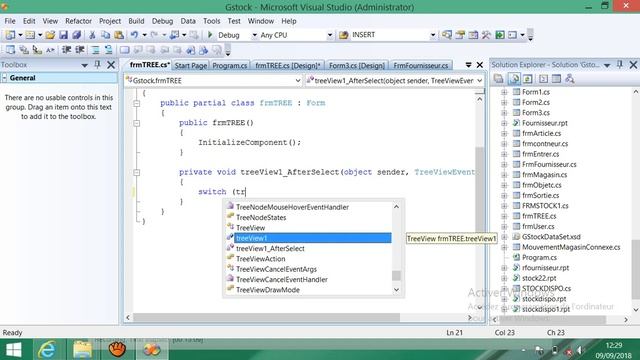Image resolution: width=640 pixels, height=360 pixels.
Task: Save the current file with the floppy icon
Action: 63,35
